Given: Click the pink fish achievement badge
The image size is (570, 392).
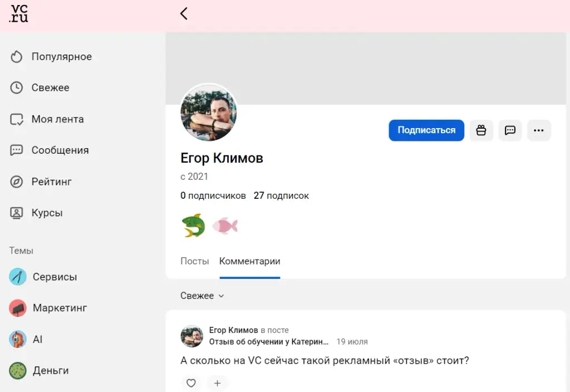Looking at the screenshot, I should tap(225, 226).
